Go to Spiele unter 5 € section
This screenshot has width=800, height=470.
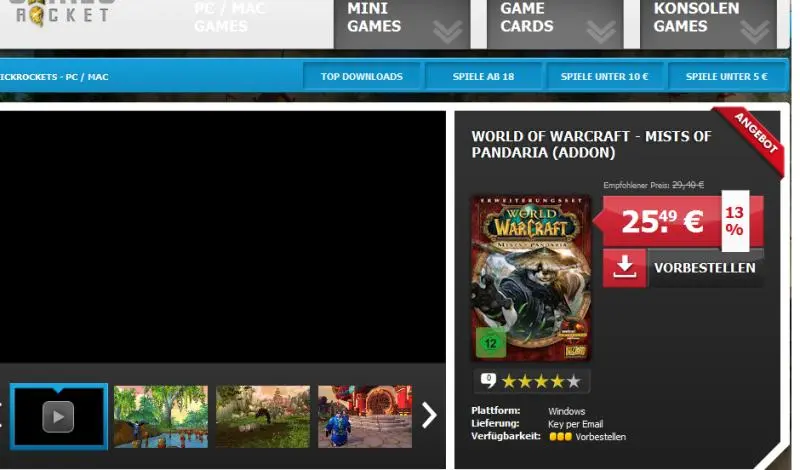click(x=728, y=77)
